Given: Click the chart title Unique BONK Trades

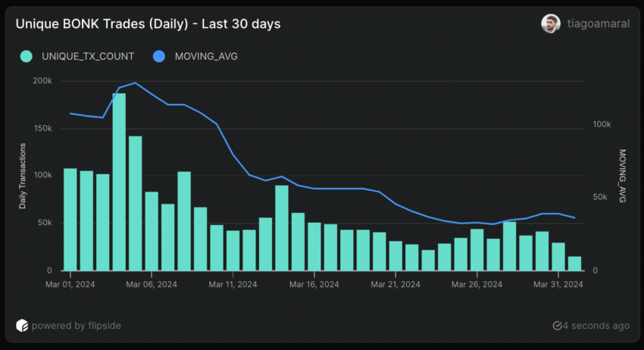Looking at the screenshot, I should (x=148, y=24).
